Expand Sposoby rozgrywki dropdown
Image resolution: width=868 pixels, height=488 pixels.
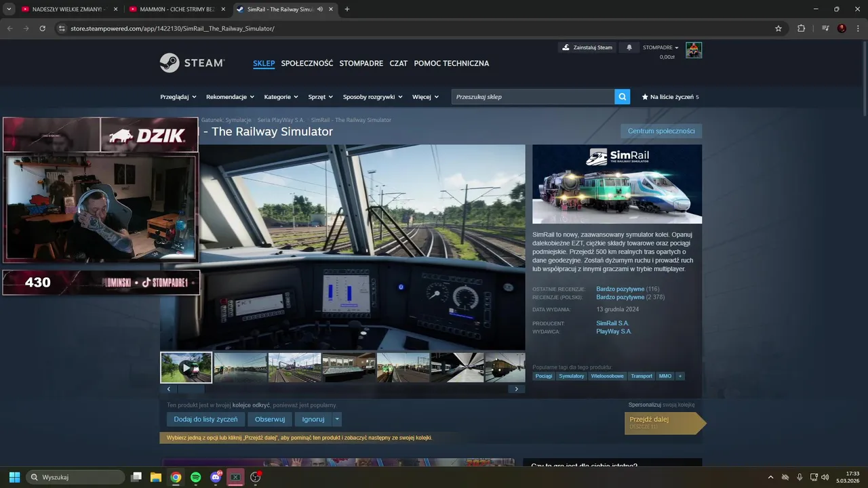373,97
